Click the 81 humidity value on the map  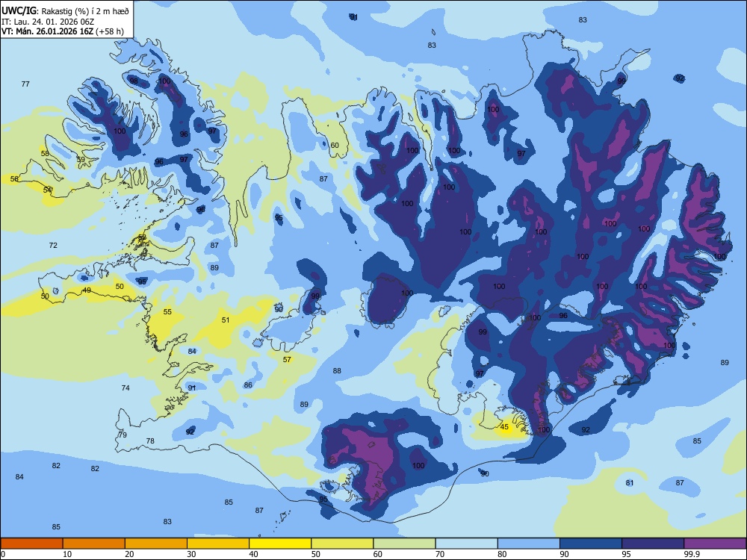[x=630, y=483]
